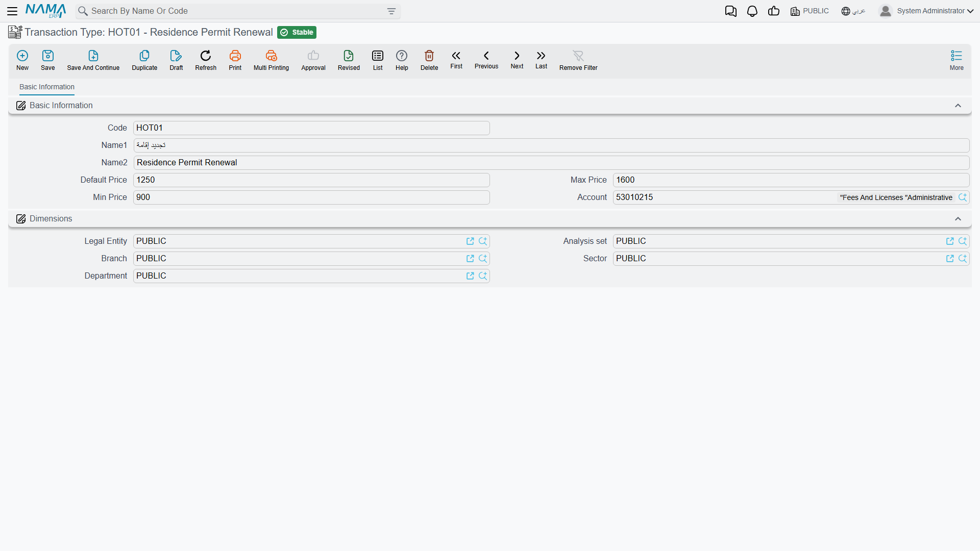Go to the First record
Viewport: 980px width, 551px height.
pyautogui.click(x=456, y=60)
